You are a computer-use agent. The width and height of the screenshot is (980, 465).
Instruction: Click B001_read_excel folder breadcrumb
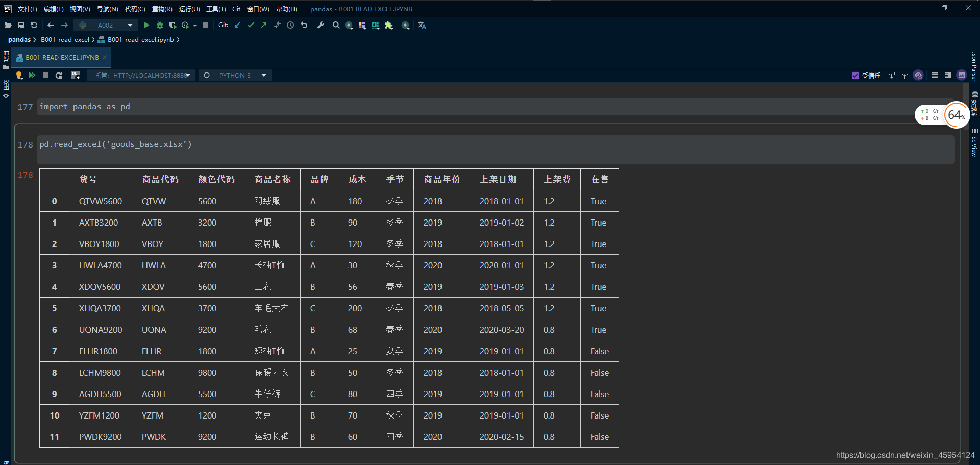[65, 40]
